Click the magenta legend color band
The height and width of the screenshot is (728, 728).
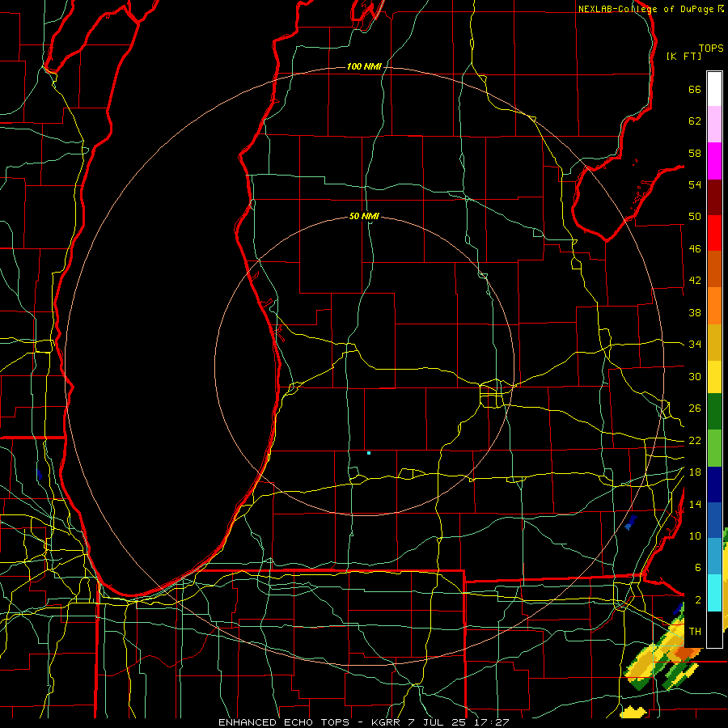(x=714, y=161)
